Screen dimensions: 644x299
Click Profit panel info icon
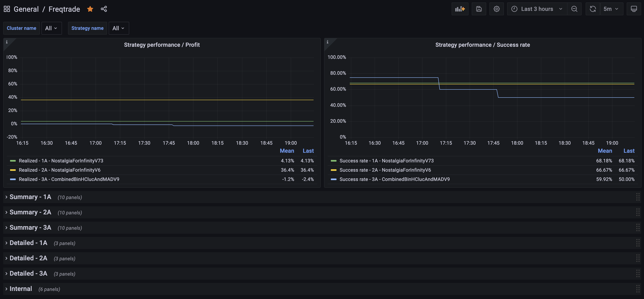click(x=7, y=42)
